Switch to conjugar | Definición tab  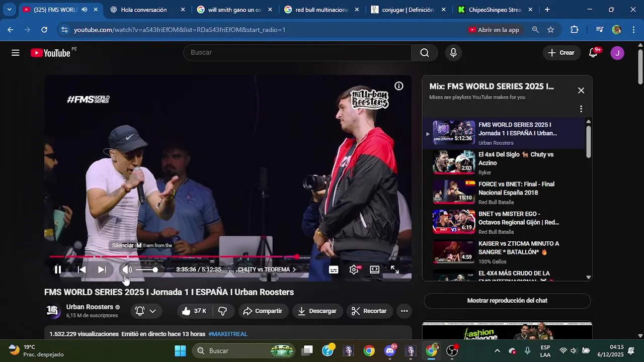[x=409, y=10]
